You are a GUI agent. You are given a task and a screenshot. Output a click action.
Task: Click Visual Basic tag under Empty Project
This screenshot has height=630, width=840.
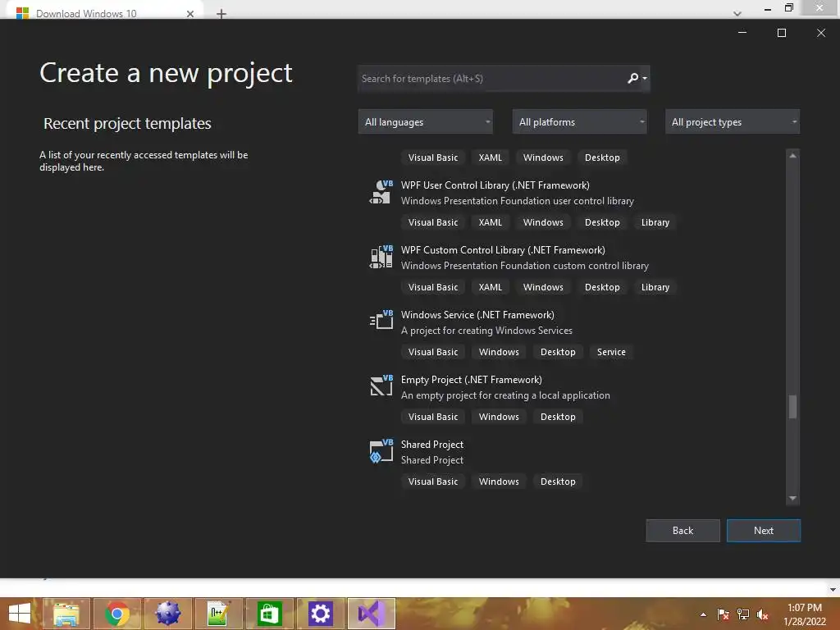433,417
